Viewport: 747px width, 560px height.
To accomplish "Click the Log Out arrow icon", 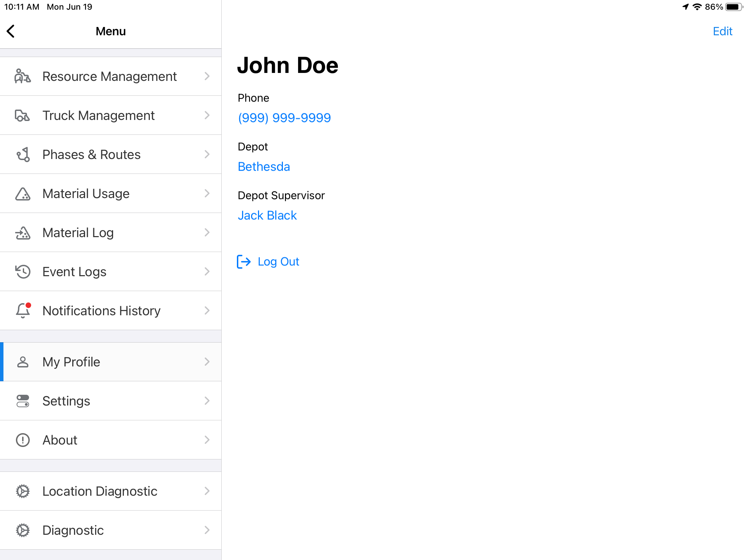I will click(x=244, y=262).
